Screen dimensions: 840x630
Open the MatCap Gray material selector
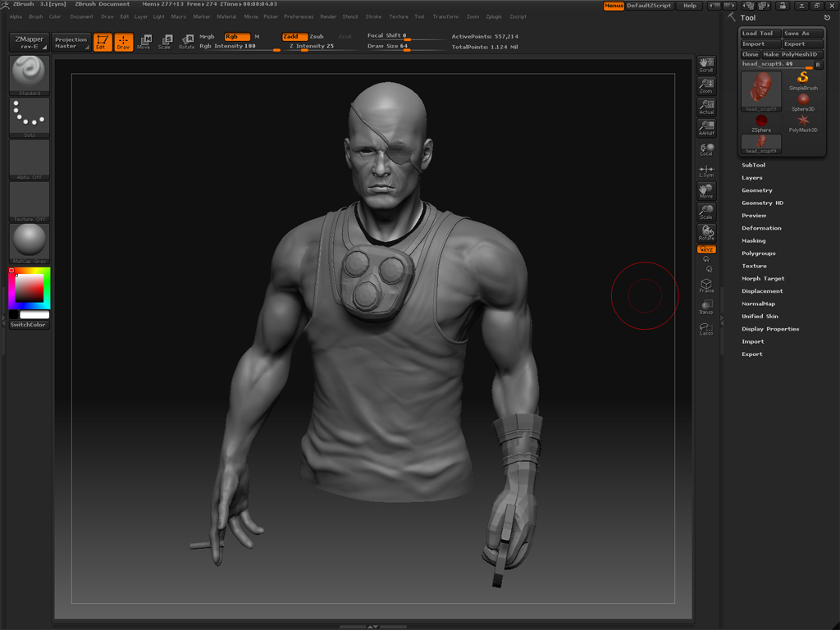(30, 243)
